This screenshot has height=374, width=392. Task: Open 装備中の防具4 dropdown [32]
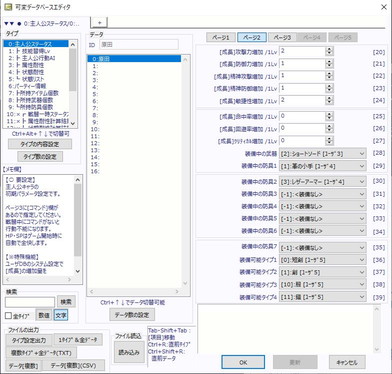click(x=322, y=206)
